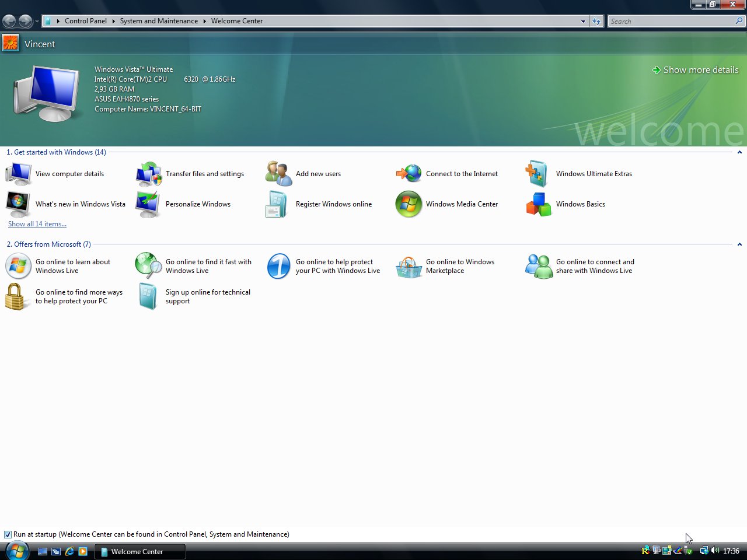Click the network connection tray icon
This screenshot has height=560, width=747.
coord(704,551)
